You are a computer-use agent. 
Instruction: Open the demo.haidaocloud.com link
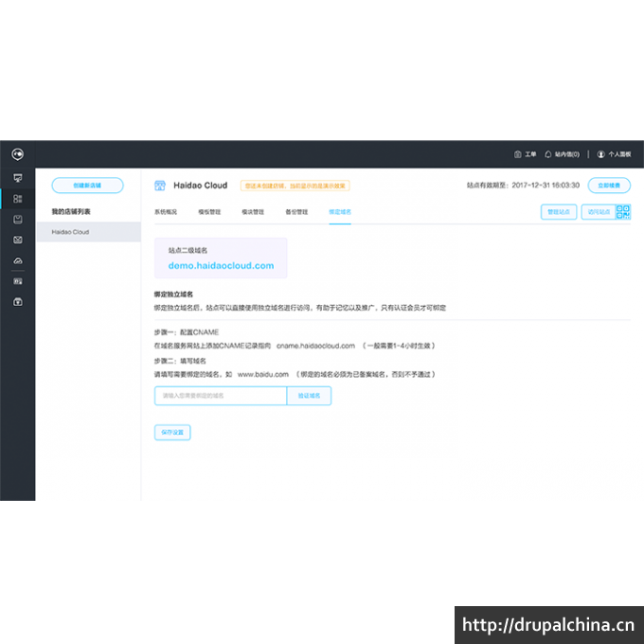[x=221, y=266]
